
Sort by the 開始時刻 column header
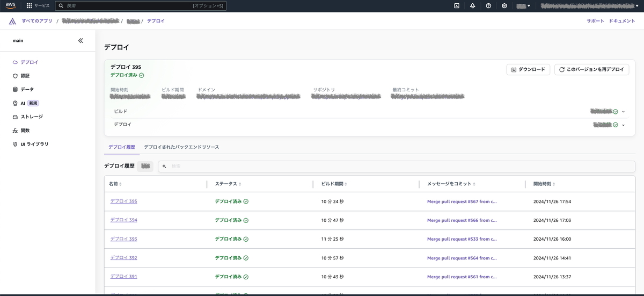(545, 184)
